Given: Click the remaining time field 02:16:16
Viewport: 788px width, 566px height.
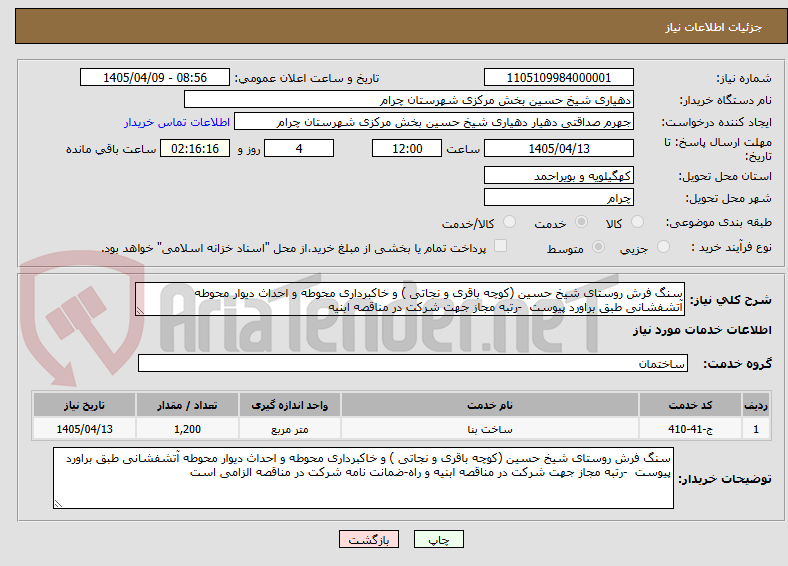Looking at the screenshot, I should [195, 148].
